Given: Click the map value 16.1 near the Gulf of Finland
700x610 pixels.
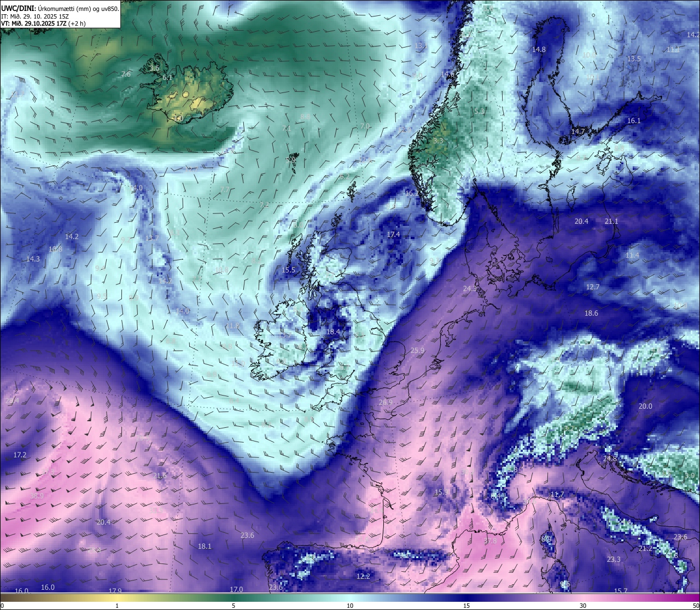Looking at the screenshot, I should [x=634, y=121].
